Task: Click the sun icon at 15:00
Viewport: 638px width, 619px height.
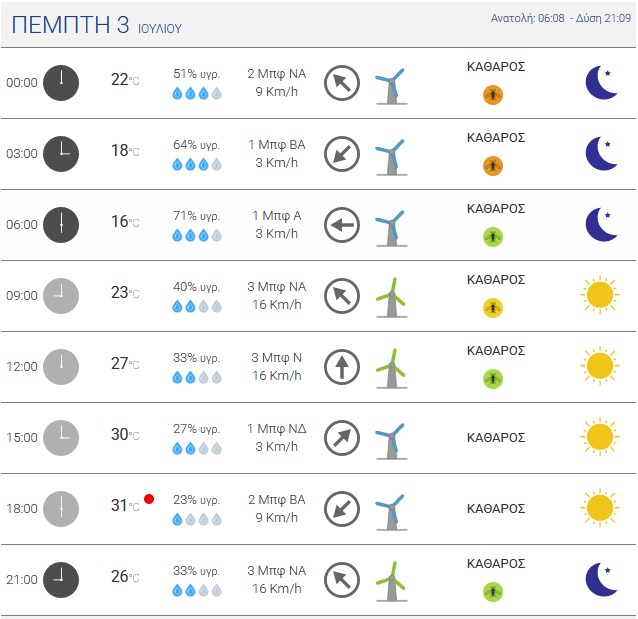Action: pos(600,437)
